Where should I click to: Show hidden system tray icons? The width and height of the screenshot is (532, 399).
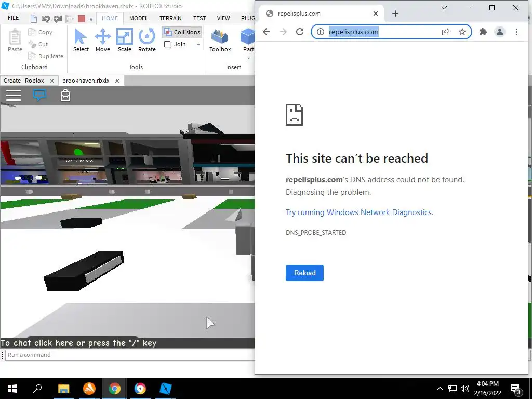coord(440,389)
